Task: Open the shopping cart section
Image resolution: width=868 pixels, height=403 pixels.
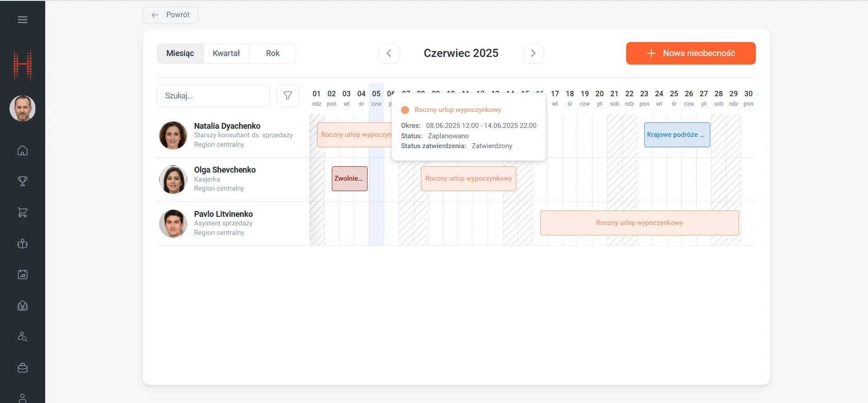Action: click(23, 212)
